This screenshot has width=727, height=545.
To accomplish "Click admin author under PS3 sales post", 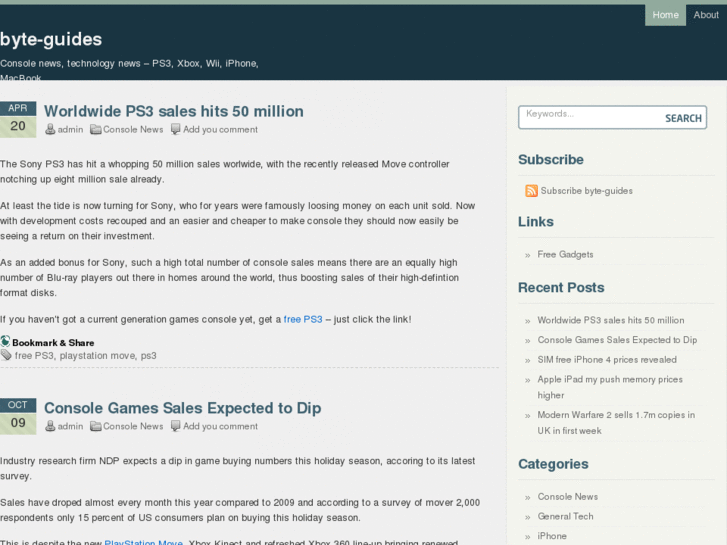I will 70,129.
